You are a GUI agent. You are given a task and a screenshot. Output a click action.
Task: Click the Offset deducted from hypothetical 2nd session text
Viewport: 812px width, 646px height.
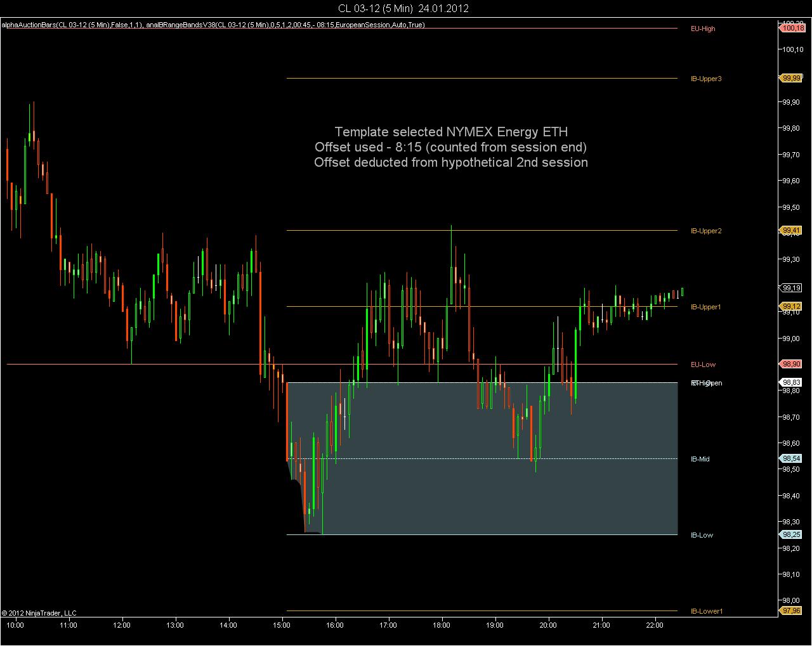click(451, 162)
